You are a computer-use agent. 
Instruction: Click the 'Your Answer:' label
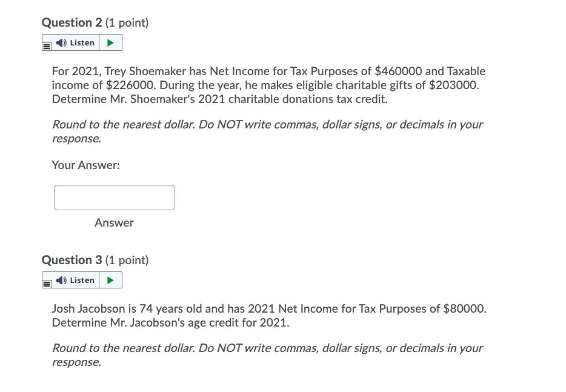(85, 165)
